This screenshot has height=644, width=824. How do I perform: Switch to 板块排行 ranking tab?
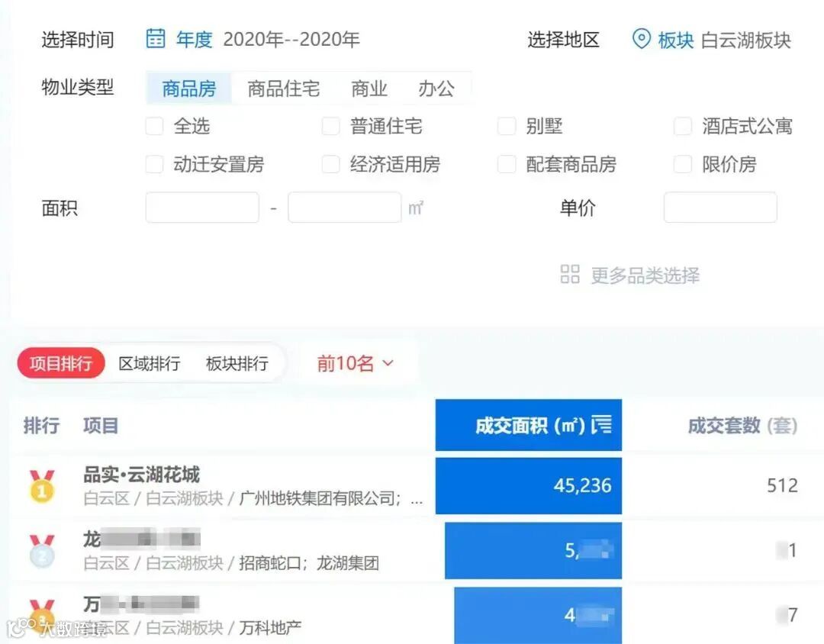tap(237, 363)
